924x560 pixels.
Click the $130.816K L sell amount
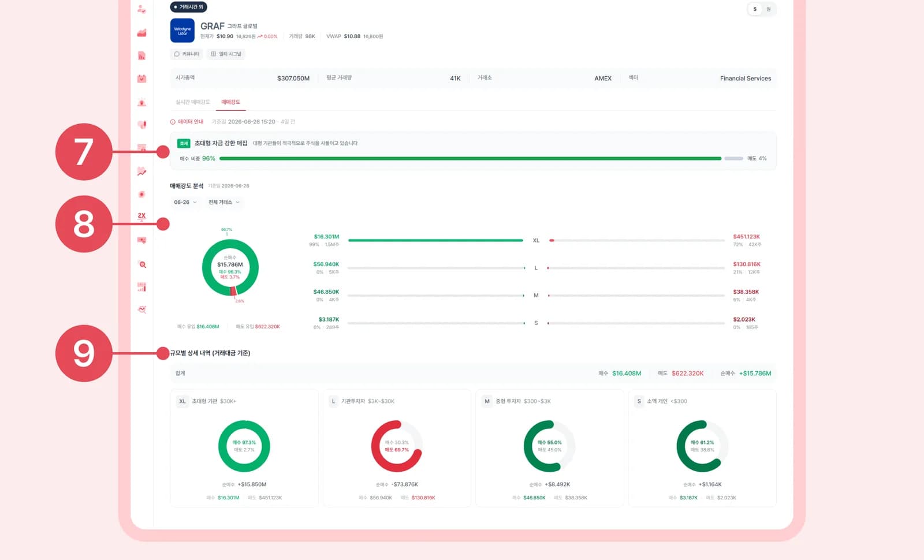747,264
